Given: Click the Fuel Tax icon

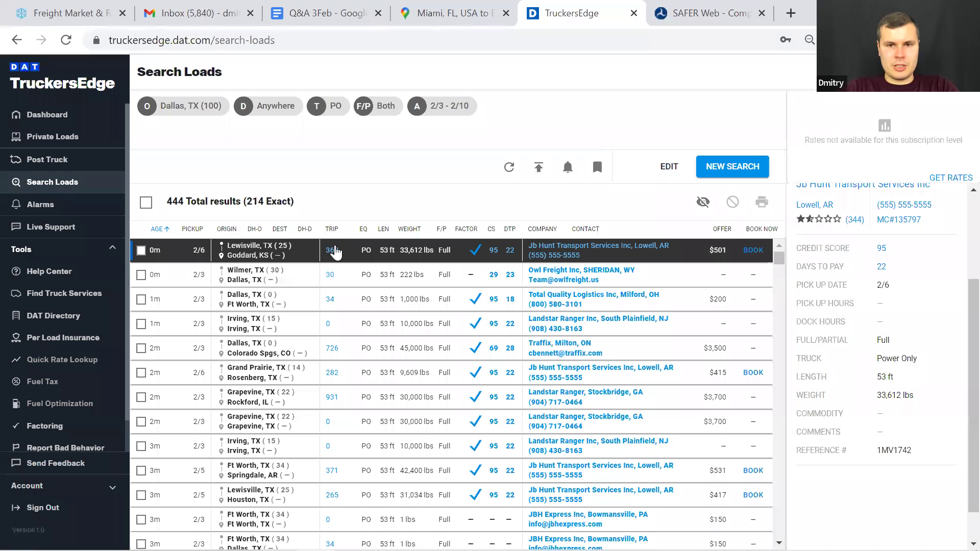Looking at the screenshot, I should 16,382.
